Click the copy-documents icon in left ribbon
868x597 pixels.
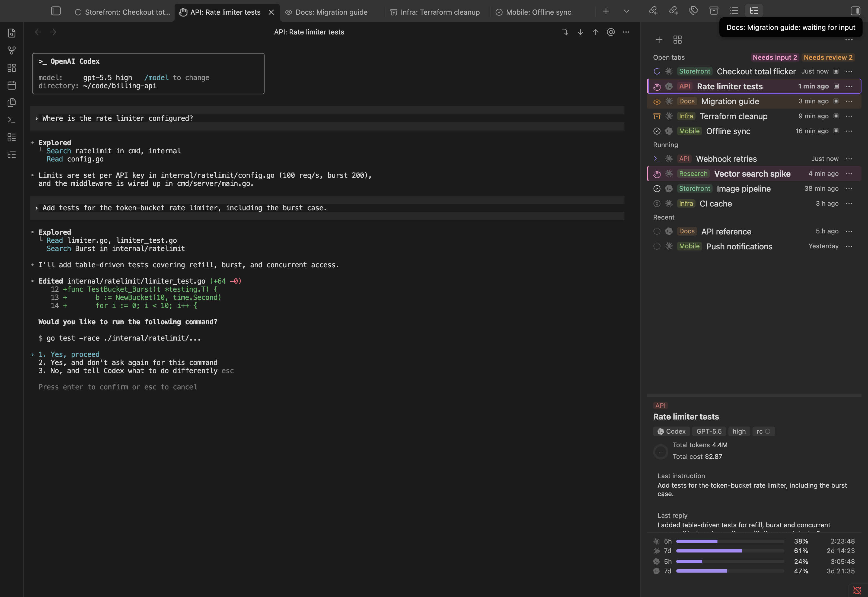[x=12, y=103]
